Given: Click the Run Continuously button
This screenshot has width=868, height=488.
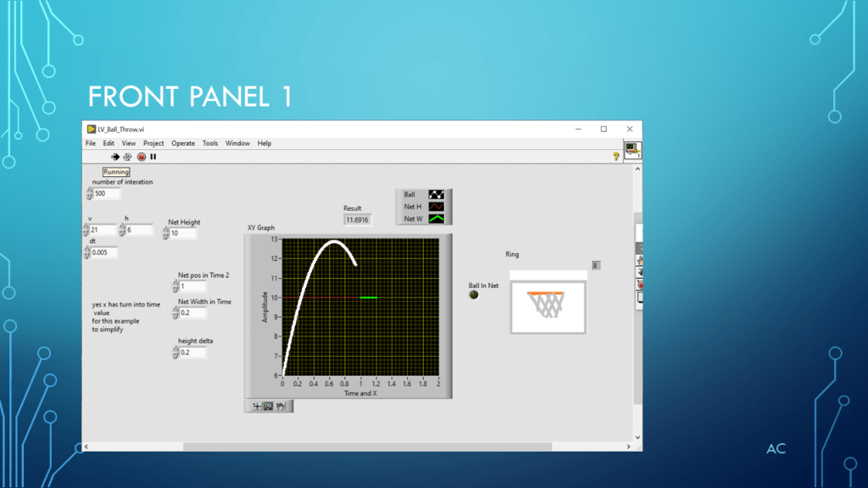Looking at the screenshot, I should click(x=128, y=157).
